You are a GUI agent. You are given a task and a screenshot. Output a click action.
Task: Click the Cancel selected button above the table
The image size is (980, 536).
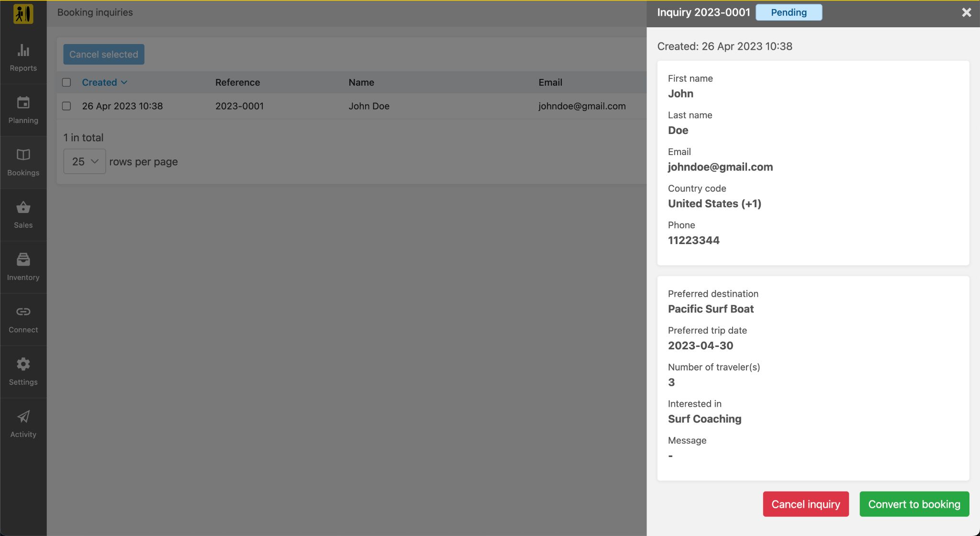[103, 54]
